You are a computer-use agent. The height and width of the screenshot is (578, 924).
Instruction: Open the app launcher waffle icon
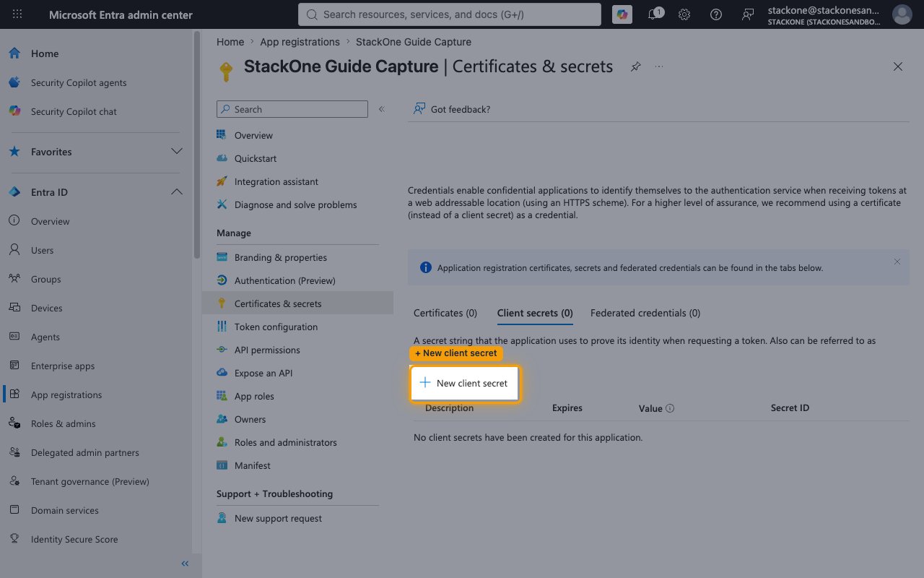(x=17, y=14)
